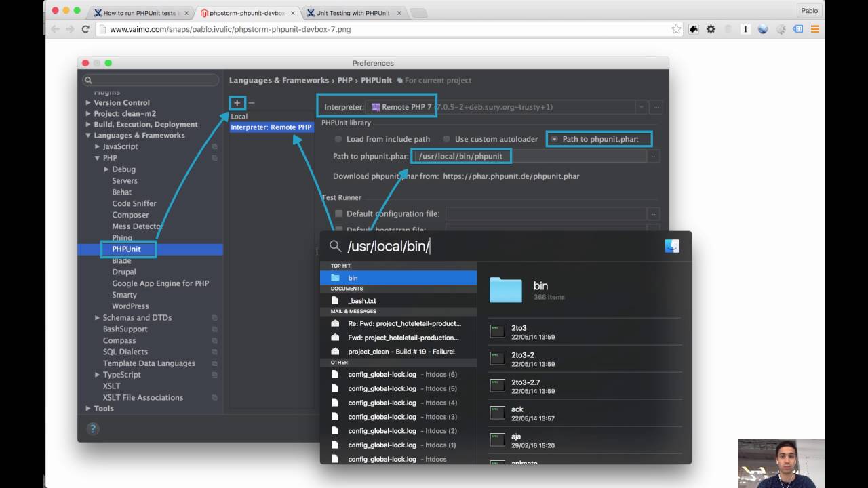
Task: Select 'Google App Engine for PHP' item
Action: click(161, 283)
